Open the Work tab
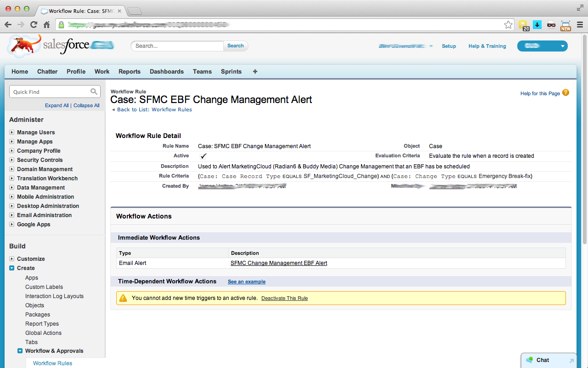This screenshot has height=368, width=588. tap(102, 71)
